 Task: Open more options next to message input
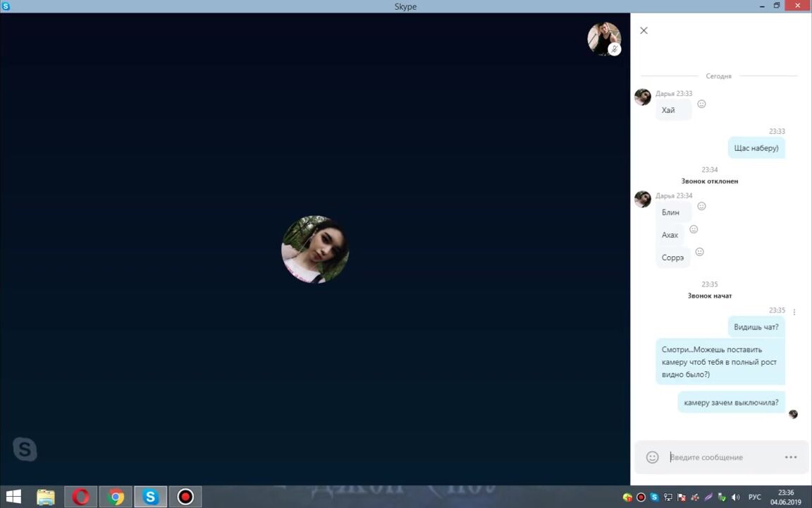(x=791, y=457)
